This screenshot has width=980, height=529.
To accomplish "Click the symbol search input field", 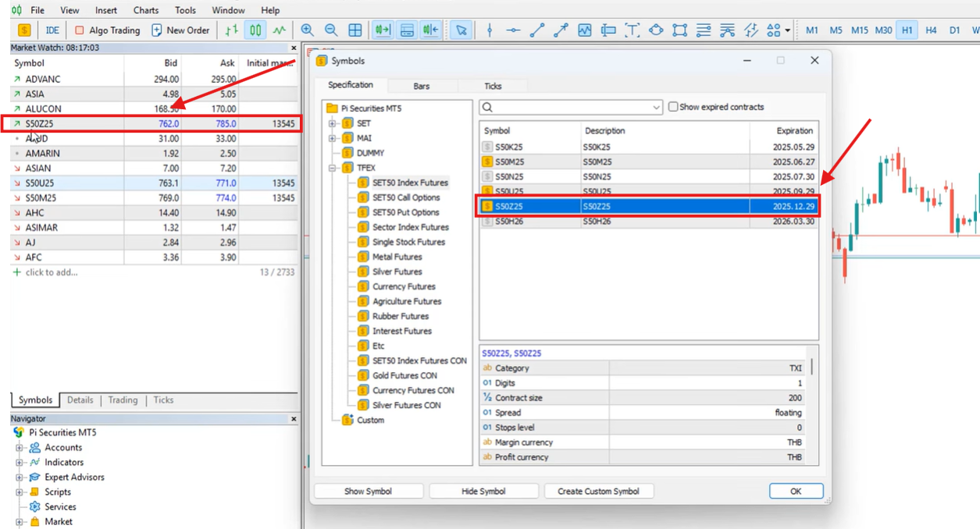I will tap(572, 108).
